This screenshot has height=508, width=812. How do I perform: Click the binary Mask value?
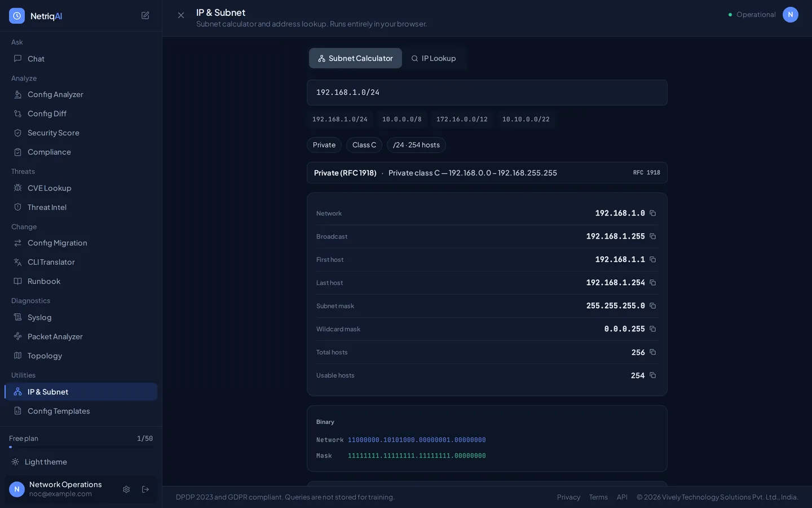click(417, 456)
